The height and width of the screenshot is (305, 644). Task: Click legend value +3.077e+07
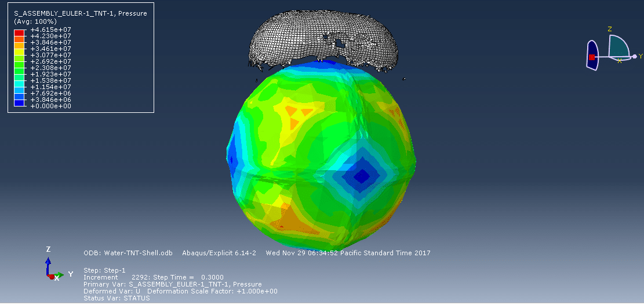pos(52,55)
